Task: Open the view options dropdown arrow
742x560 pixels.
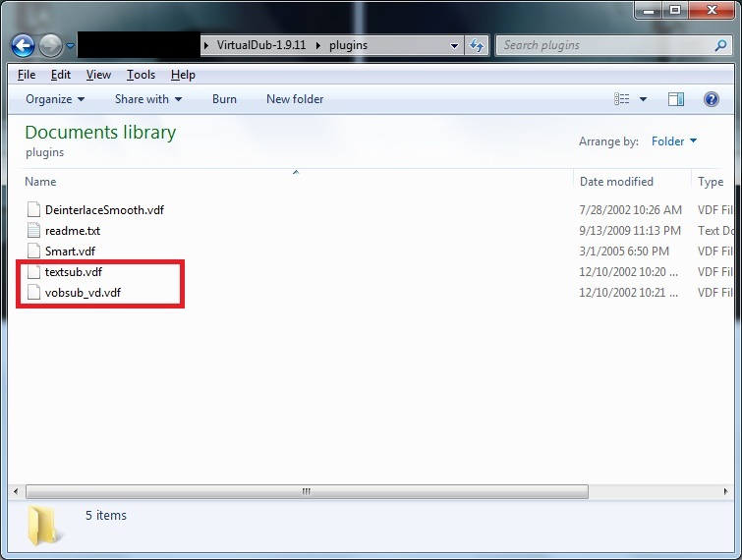Action: point(643,99)
